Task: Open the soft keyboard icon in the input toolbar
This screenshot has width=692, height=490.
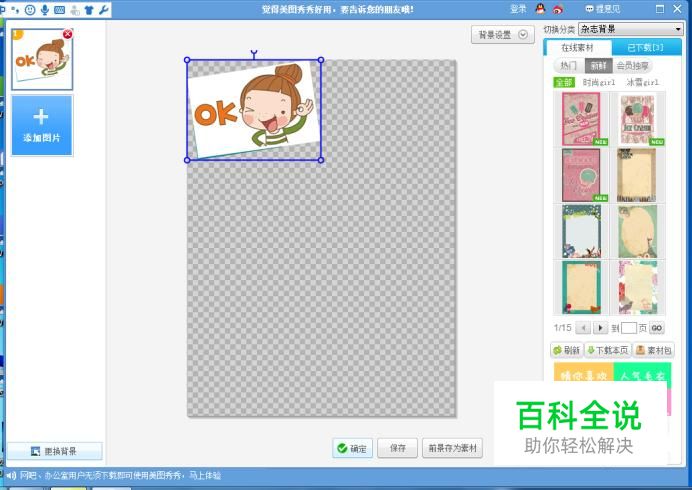Action: point(60,10)
